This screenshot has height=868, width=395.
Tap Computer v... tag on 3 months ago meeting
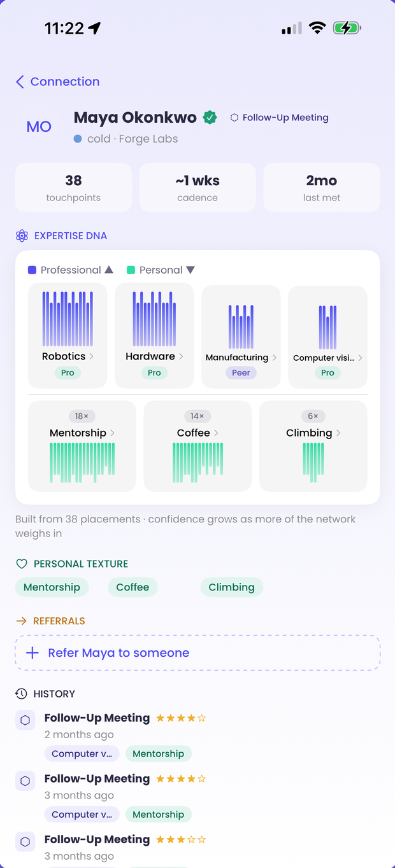pyautogui.click(x=82, y=815)
